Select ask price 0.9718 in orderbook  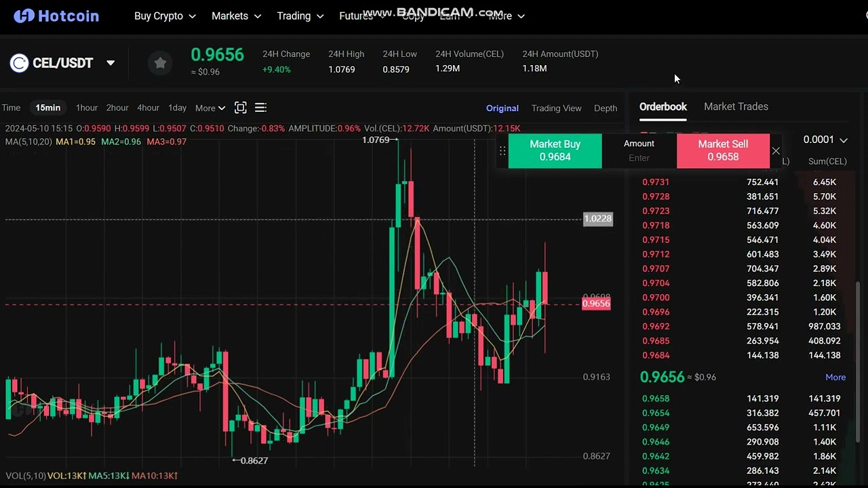click(656, 226)
